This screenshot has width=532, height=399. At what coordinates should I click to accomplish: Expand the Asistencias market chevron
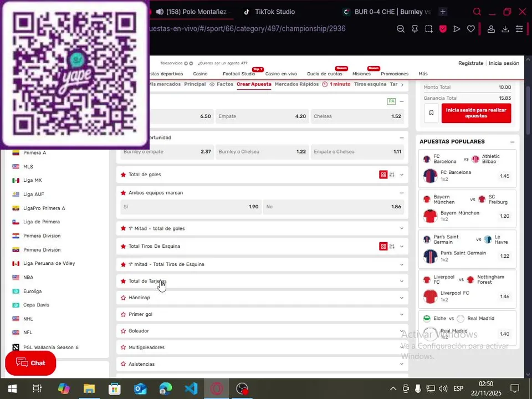pyautogui.click(x=402, y=364)
